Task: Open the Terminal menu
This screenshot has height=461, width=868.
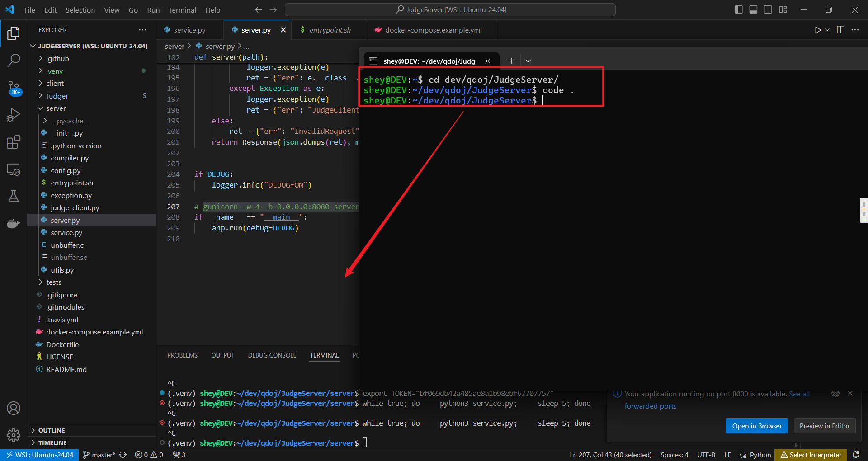Action: (x=183, y=10)
